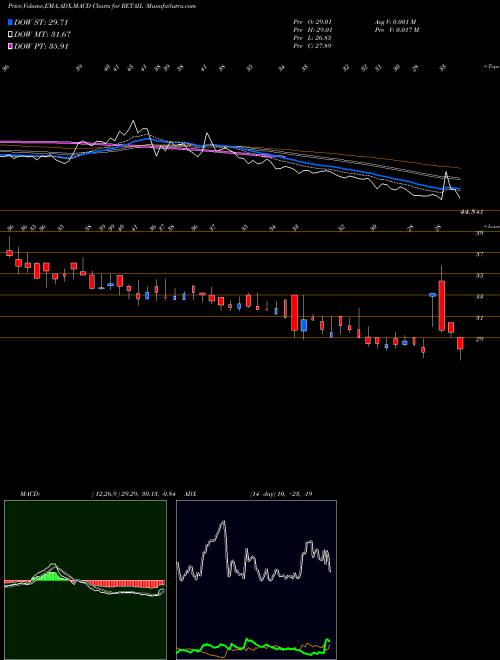
Task: Click the 'Pre H: 29.01' high value
Action: [x=312, y=30]
